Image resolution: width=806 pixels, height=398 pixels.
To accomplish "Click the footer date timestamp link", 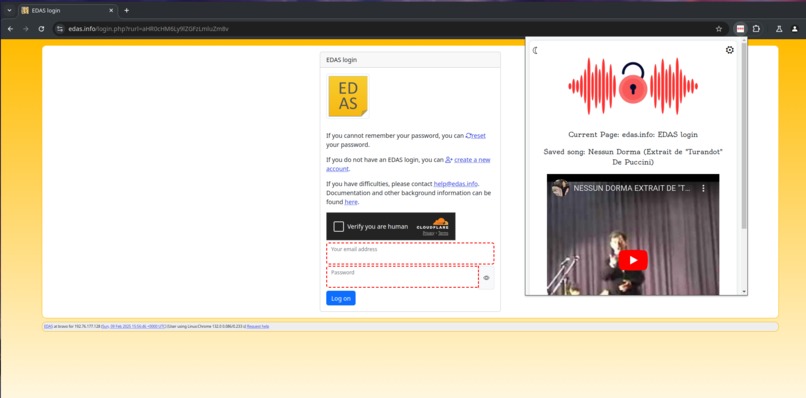I will click(133, 327).
